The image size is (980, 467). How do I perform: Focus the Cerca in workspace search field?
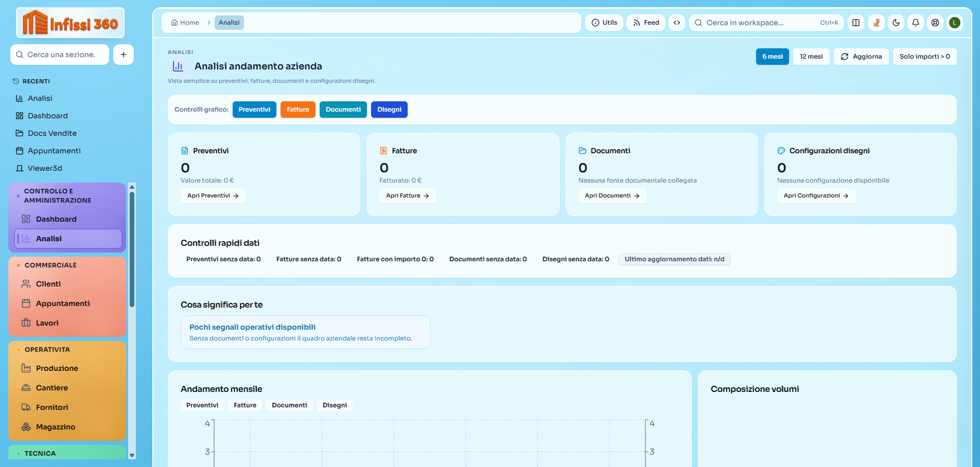point(757,23)
